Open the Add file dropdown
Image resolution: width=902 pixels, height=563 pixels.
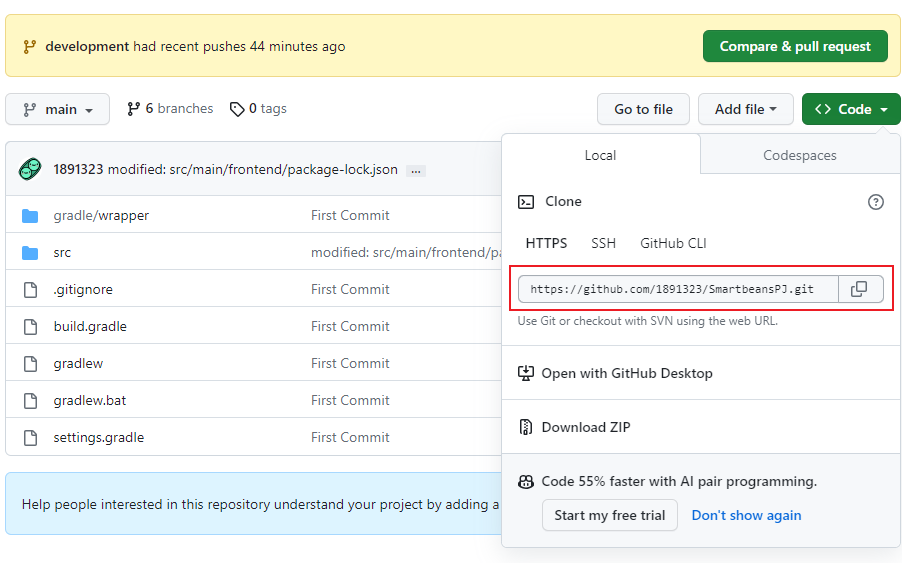tap(746, 109)
